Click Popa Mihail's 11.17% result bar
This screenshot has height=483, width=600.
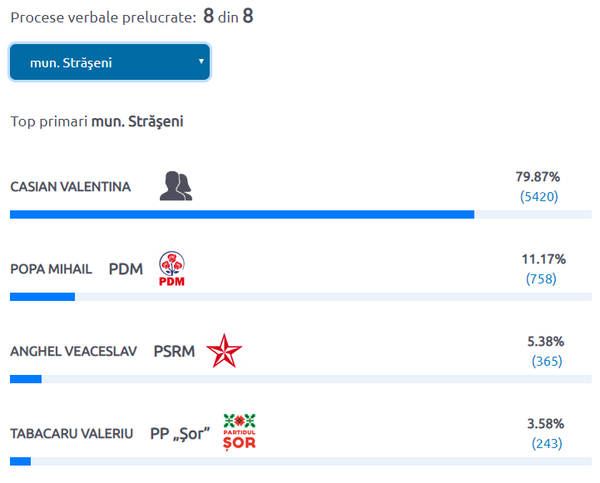click(x=42, y=297)
